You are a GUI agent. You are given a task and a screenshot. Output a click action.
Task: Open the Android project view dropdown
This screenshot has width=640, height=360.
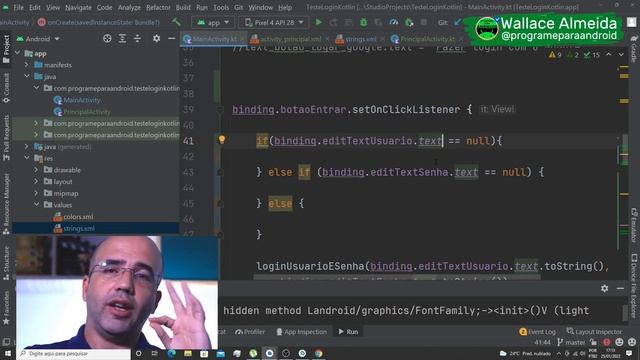point(38,39)
